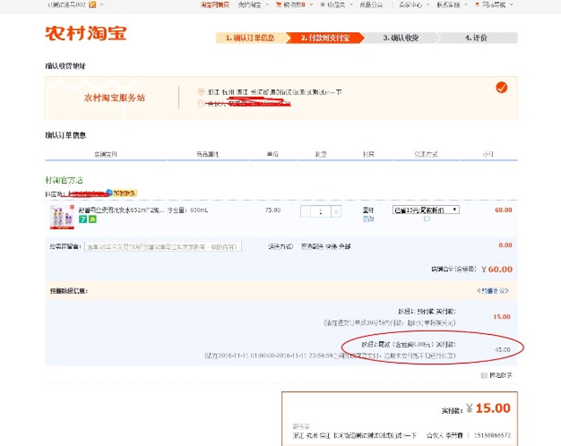Expand the account name dropdown arrow

[102, 5]
